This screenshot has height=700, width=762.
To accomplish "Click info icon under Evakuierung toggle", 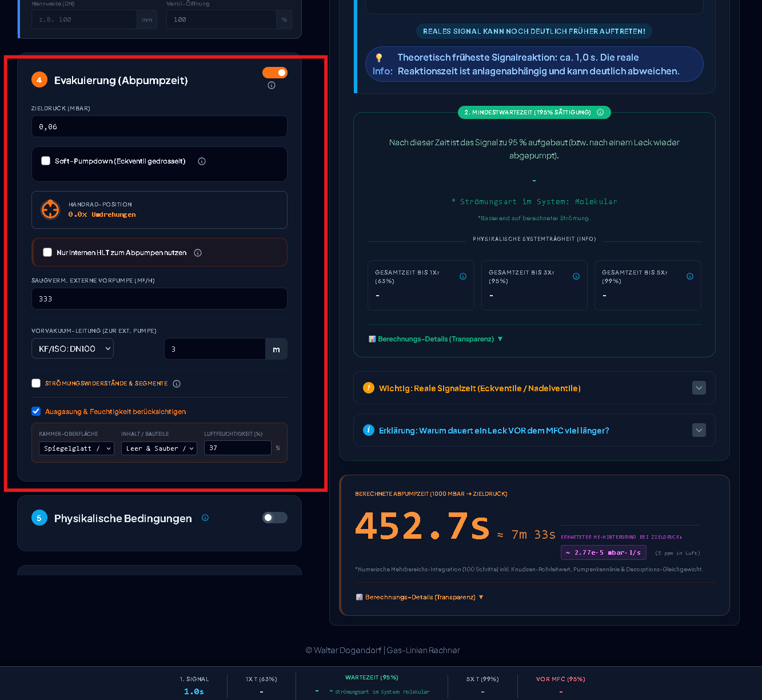I will pyautogui.click(x=272, y=85).
